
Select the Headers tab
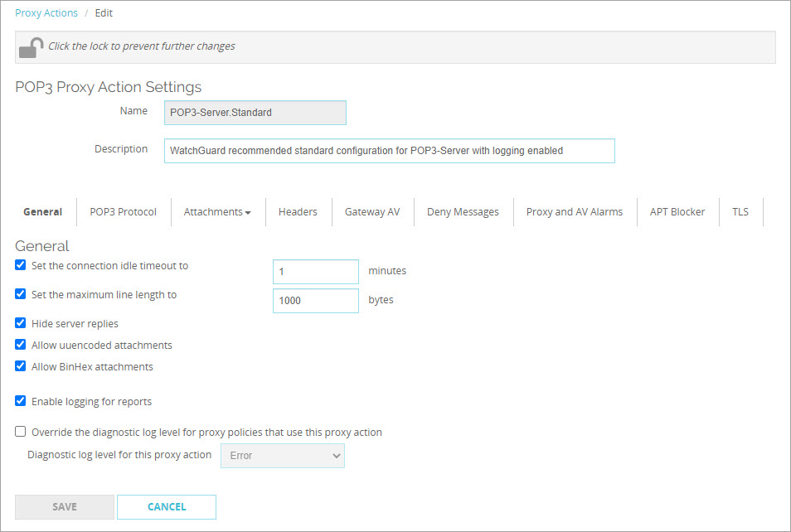298,212
